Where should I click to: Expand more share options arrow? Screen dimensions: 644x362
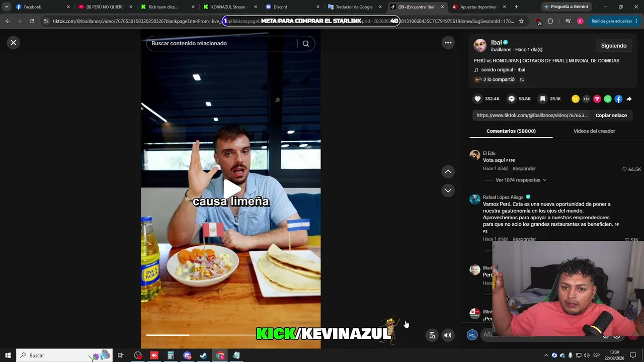pos(629,99)
